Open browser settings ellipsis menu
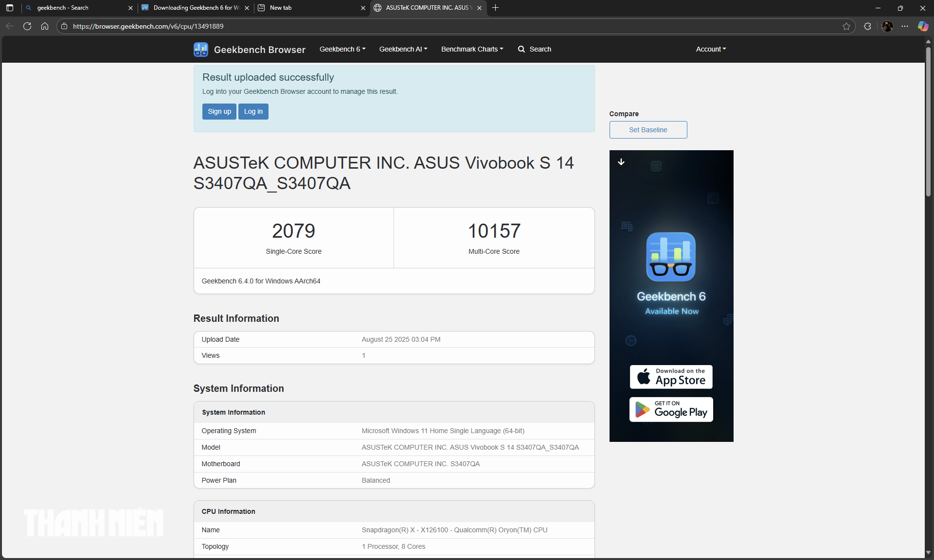 [905, 26]
